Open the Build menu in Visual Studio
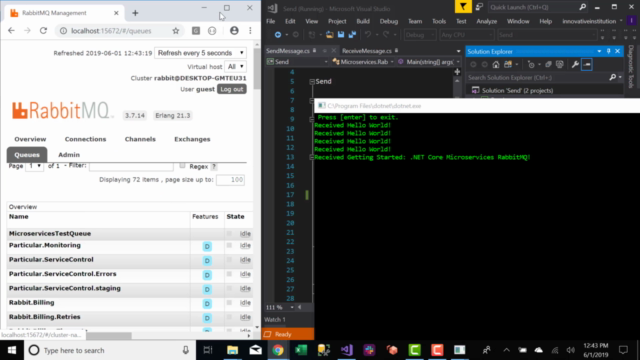 [363, 21]
